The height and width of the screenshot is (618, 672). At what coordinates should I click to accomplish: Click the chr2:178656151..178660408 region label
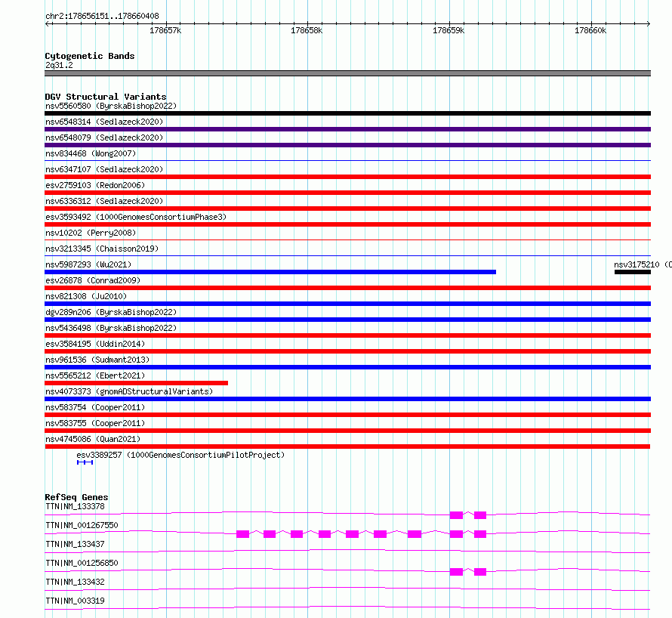102,16
